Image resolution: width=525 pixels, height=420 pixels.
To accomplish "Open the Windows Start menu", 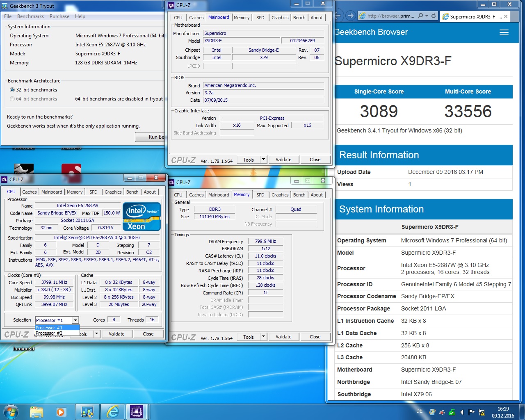I will point(11,411).
